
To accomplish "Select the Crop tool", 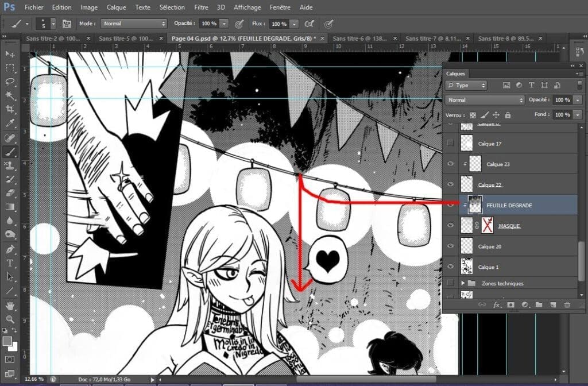I will [x=10, y=109].
